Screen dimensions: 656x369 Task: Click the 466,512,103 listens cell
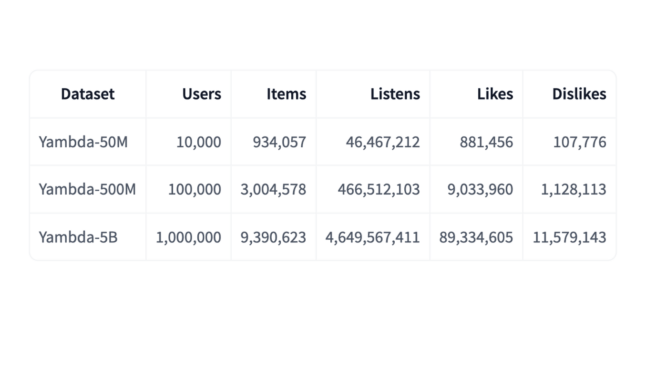click(379, 190)
